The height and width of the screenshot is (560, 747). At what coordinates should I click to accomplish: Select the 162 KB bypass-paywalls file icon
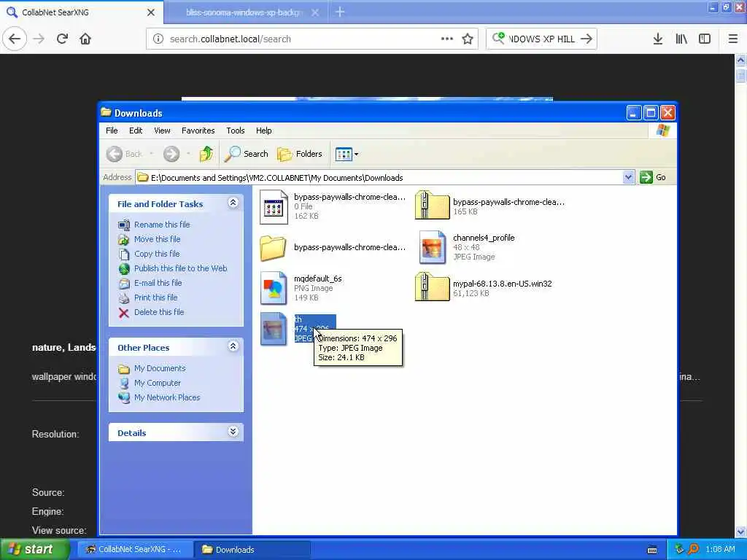274,206
